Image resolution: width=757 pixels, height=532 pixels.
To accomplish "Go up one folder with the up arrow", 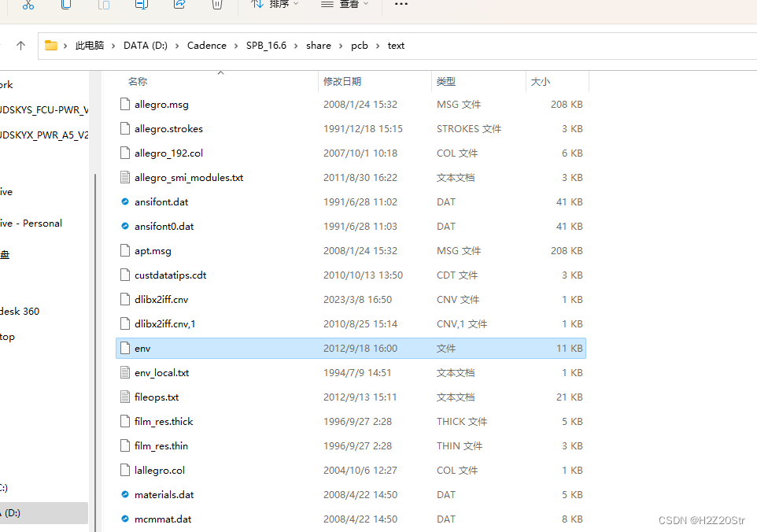I will pos(20,46).
